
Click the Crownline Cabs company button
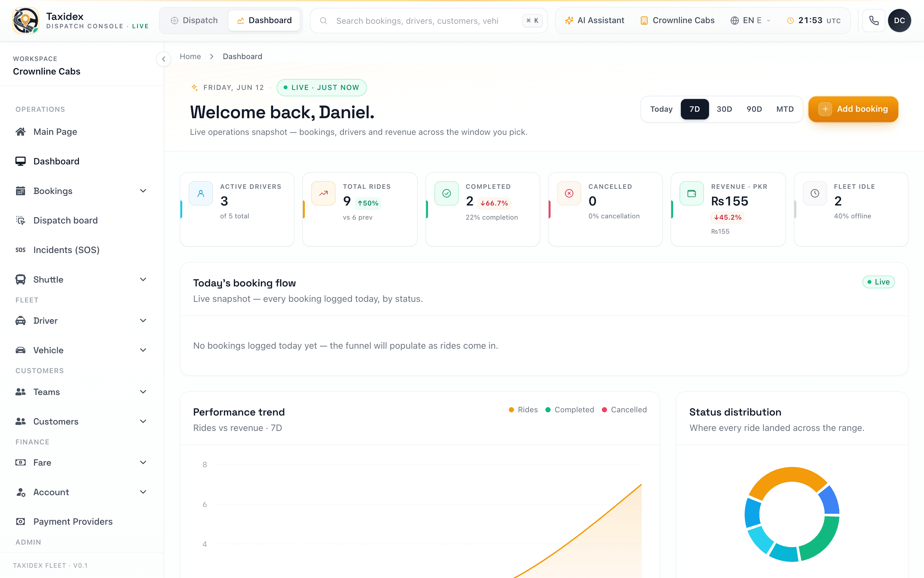pos(677,21)
